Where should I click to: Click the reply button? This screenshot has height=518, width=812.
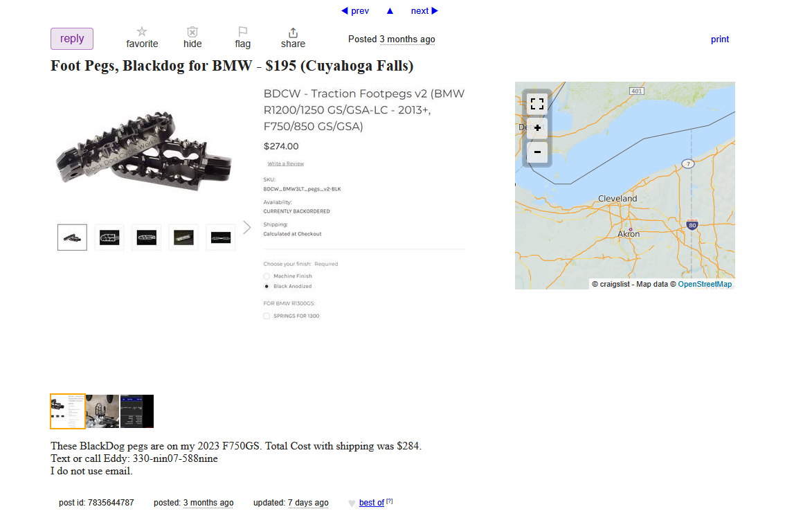[x=72, y=39]
